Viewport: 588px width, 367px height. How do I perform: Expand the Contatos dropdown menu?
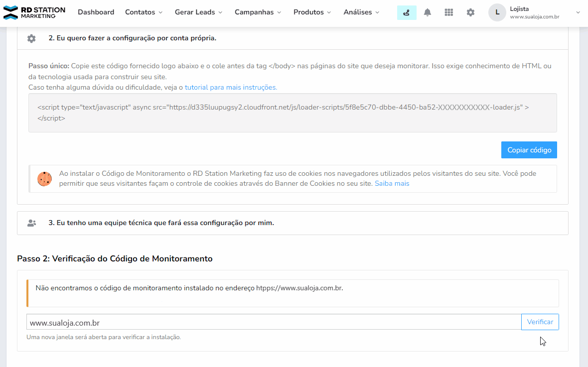144,12
